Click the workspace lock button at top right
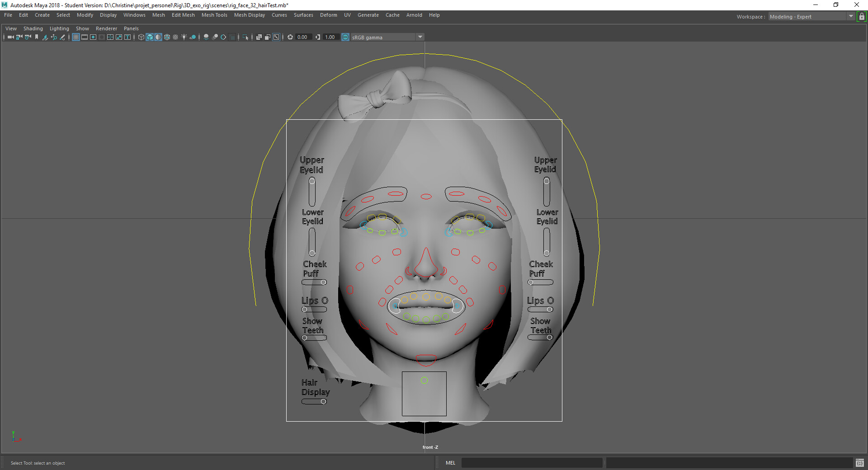Screen dimensions: 868x470 click(862, 16)
